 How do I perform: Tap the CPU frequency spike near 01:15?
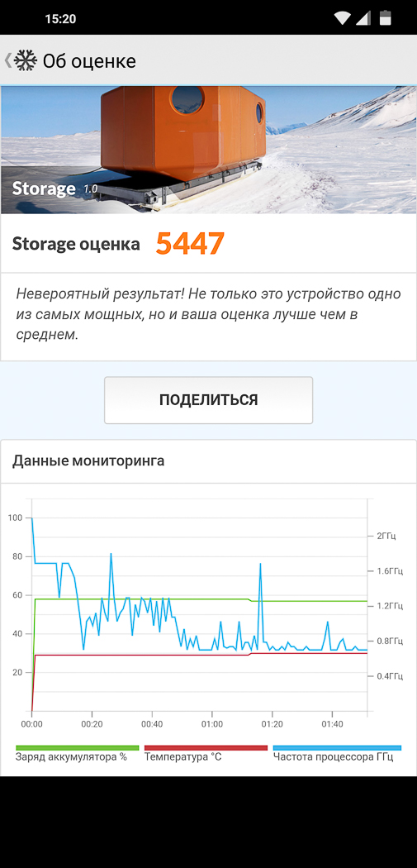260,565
